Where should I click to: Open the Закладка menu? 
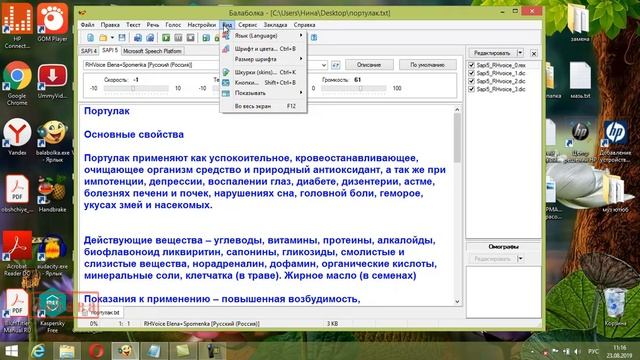click(x=275, y=25)
